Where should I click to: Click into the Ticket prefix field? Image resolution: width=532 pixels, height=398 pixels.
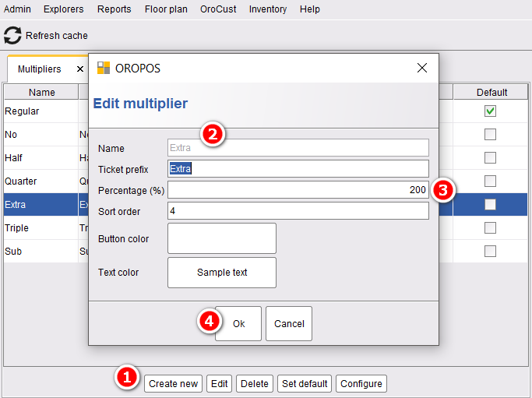[298, 169]
